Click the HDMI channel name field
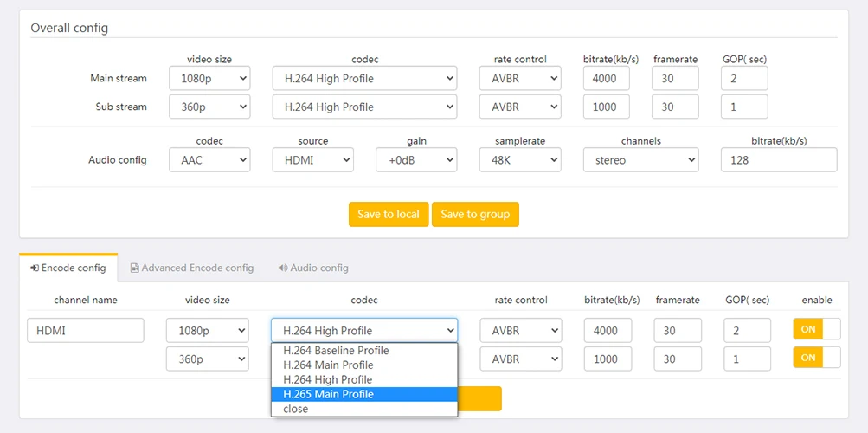The image size is (868, 433). coord(86,330)
